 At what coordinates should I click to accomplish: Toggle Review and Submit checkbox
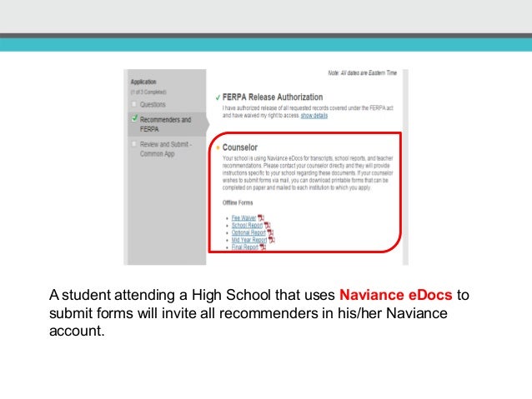pos(134,144)
